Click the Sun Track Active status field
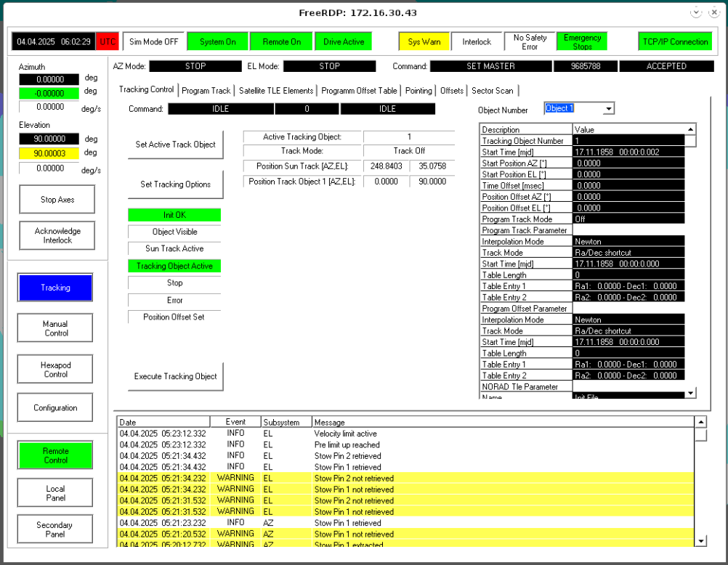The image size is (728, 565). [174, 248]
